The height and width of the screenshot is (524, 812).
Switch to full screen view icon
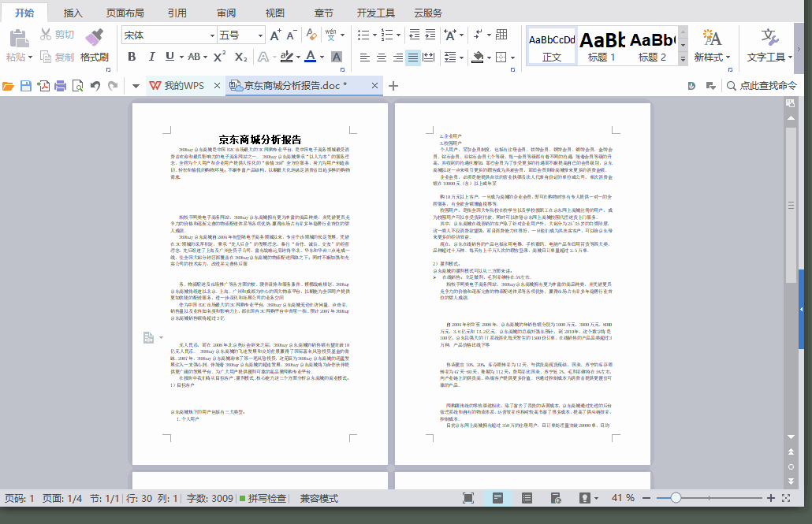(468, 498)
